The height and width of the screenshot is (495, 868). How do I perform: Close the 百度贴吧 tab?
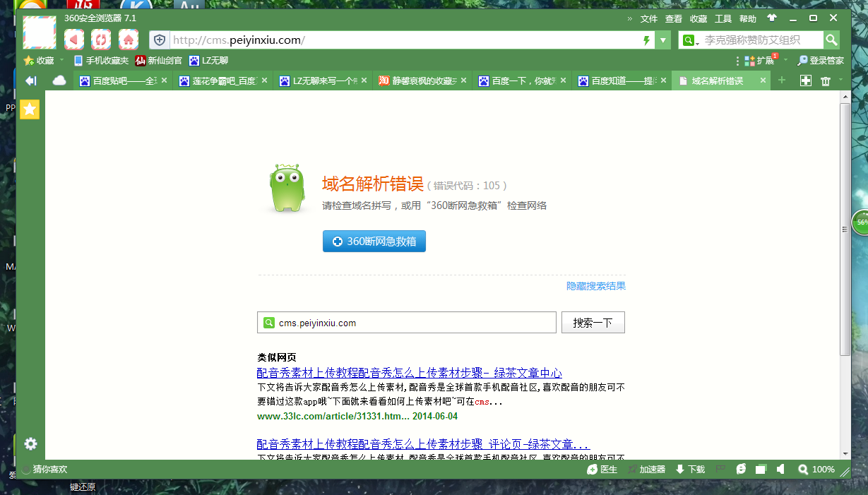point(165,81)
